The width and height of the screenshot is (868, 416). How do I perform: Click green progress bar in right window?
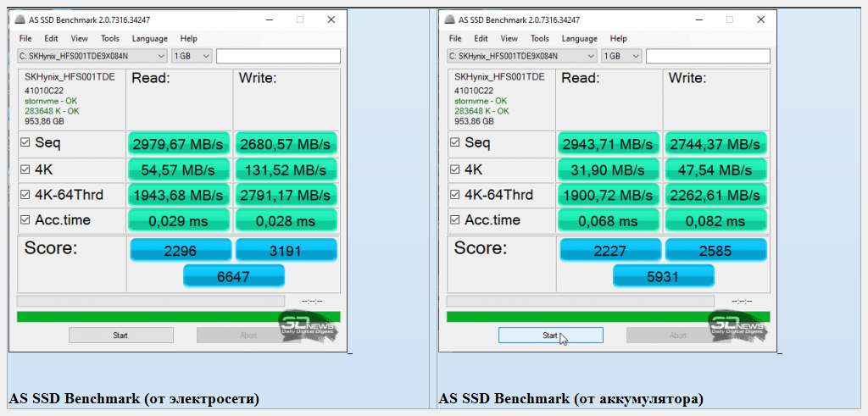click(609, 317)
